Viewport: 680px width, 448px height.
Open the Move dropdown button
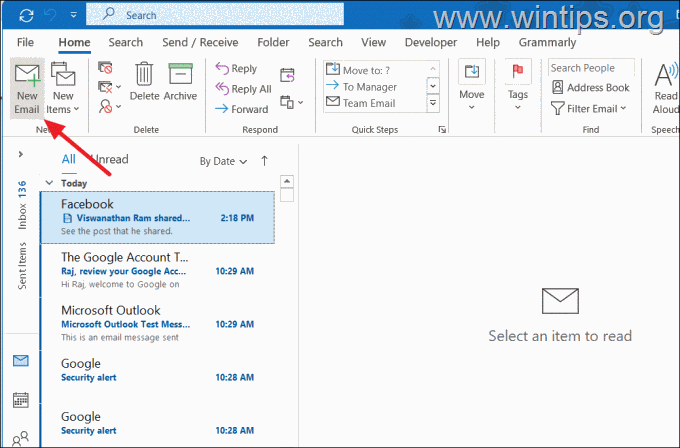[472, 87]
